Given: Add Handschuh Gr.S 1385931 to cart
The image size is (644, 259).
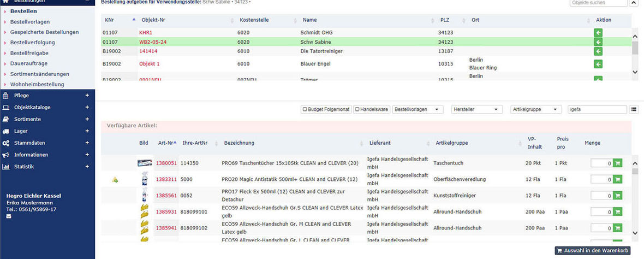Looking at the screenshot, I should click(617, 211).
